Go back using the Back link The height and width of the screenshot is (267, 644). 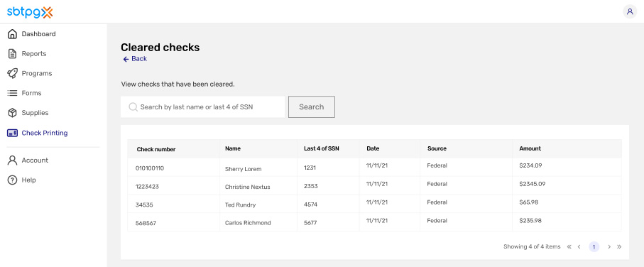[x=135, y=59]
